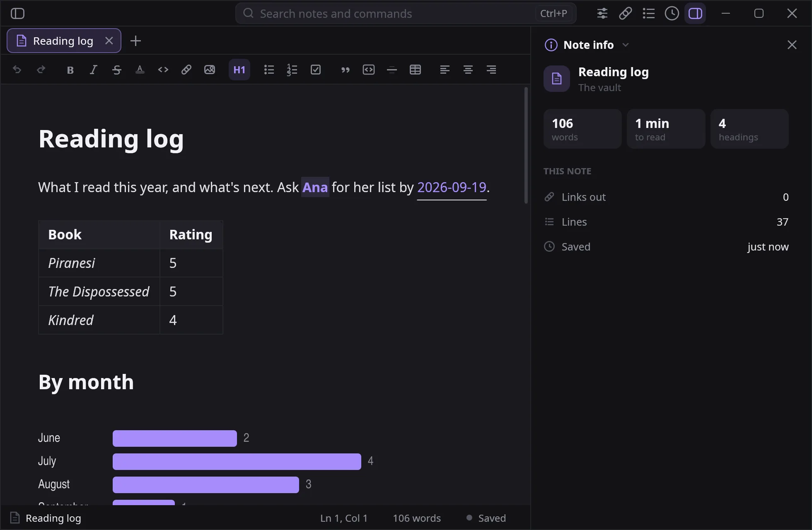
Task: Toggle the H1 heading button
Action: pos(239,70)
